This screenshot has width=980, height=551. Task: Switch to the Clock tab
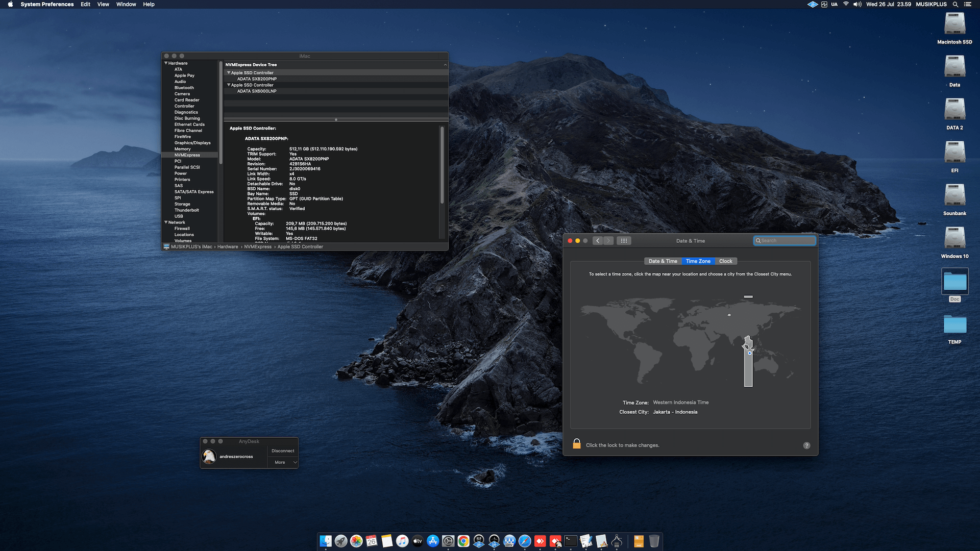(x=725, y=261)
